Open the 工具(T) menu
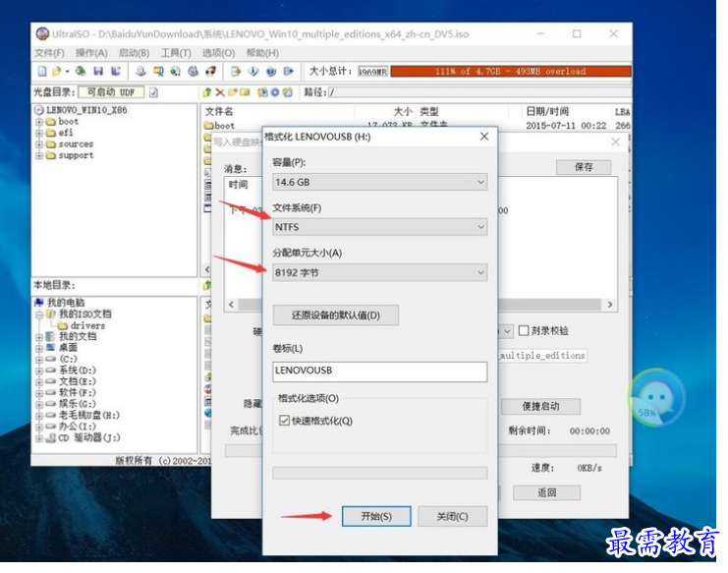This screenshot has height=573, width=728. click(x=176, y=53)
